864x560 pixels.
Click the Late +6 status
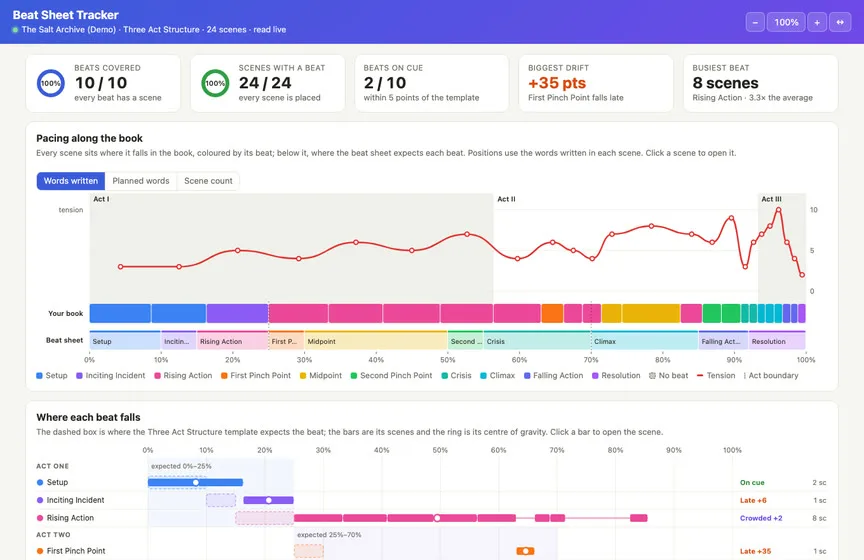tap(753, 500)
